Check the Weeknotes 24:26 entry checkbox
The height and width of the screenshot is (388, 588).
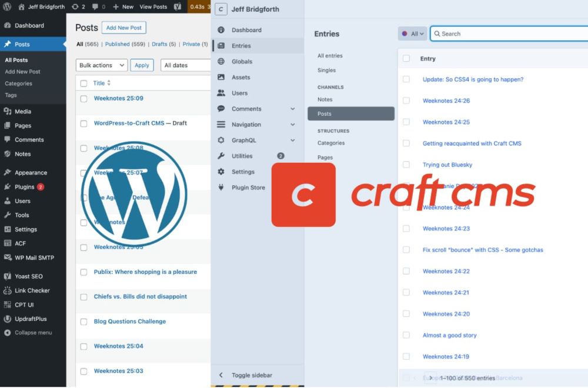[x=406, y=101]
